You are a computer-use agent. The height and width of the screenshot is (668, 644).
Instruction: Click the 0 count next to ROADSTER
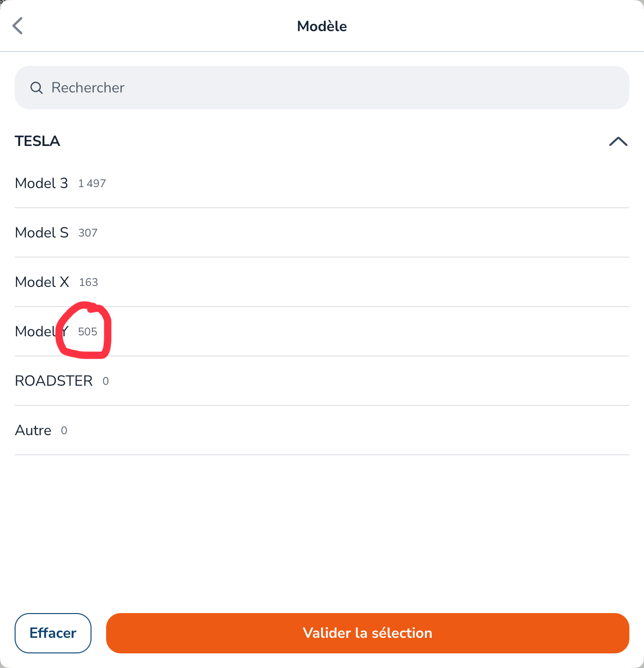[106, 381]
